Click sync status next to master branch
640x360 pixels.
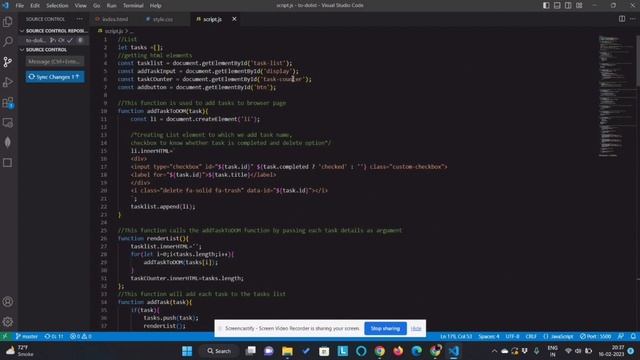point(54,336)
